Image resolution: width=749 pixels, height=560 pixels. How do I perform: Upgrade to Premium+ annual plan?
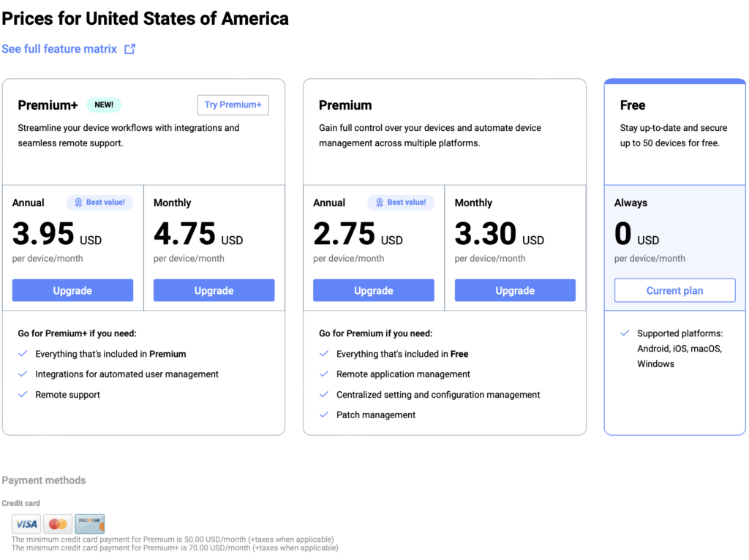coord(72,290)
